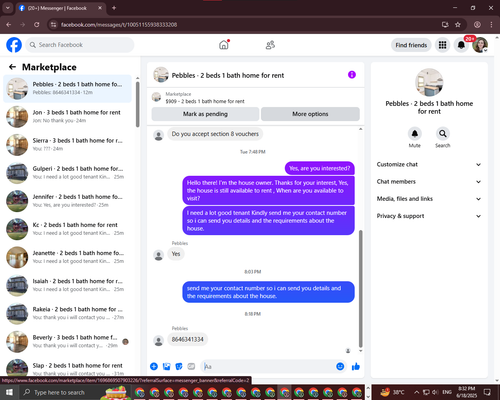500x400 pixels.
Task: Open install app icon in address bar
Action: point(445,25)
